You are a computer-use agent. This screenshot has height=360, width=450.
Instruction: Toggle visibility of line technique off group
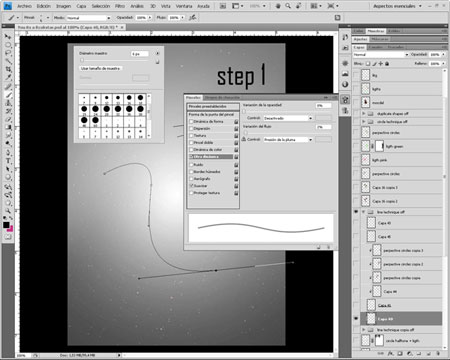tap(356, 212)
